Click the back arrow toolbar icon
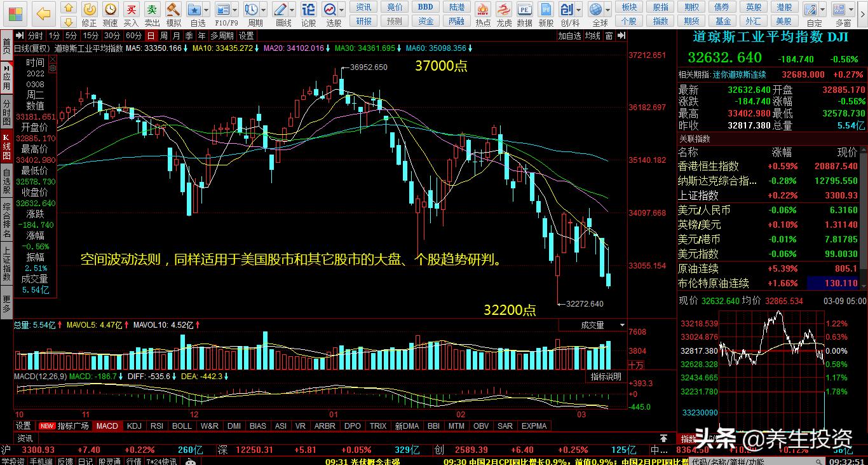The image size is (868, 465). point(43,13)
